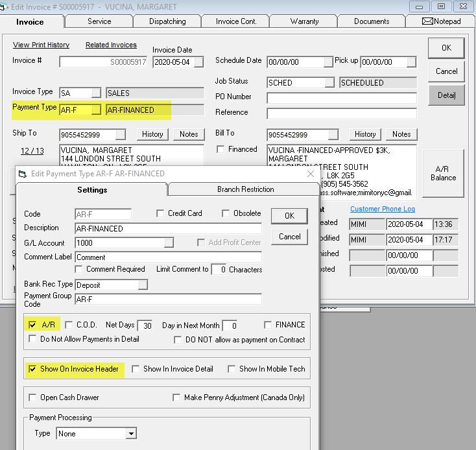Toggle the Financed checkbox under Bill To
476x450 pixels.
pyautogui.click(x=220, y=149)
